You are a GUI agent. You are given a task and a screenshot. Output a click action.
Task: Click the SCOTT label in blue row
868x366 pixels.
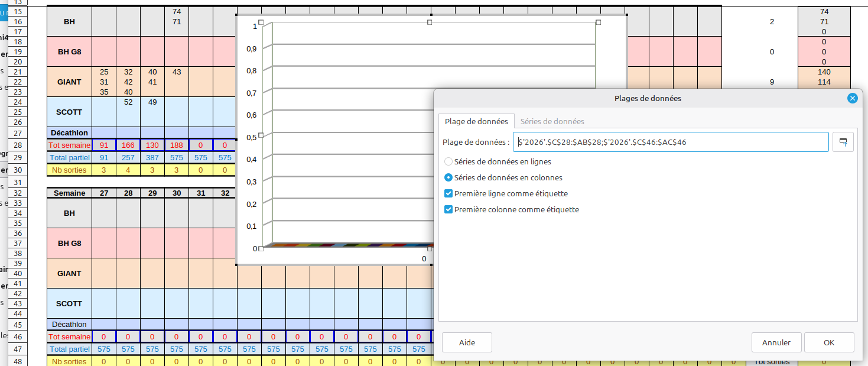pyautogui.click(x=69, y=112)
